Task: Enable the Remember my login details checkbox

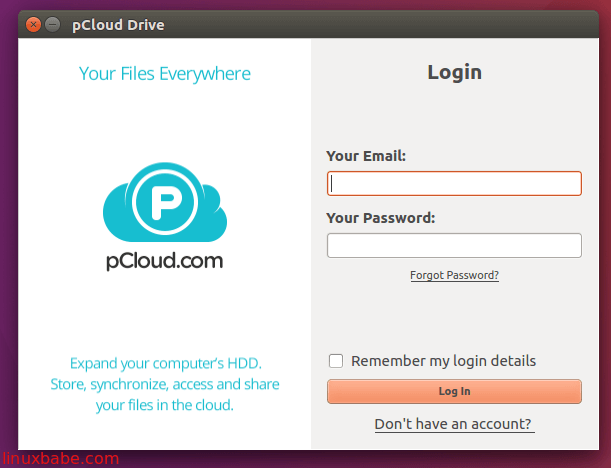Action: [x=336, y=361]
